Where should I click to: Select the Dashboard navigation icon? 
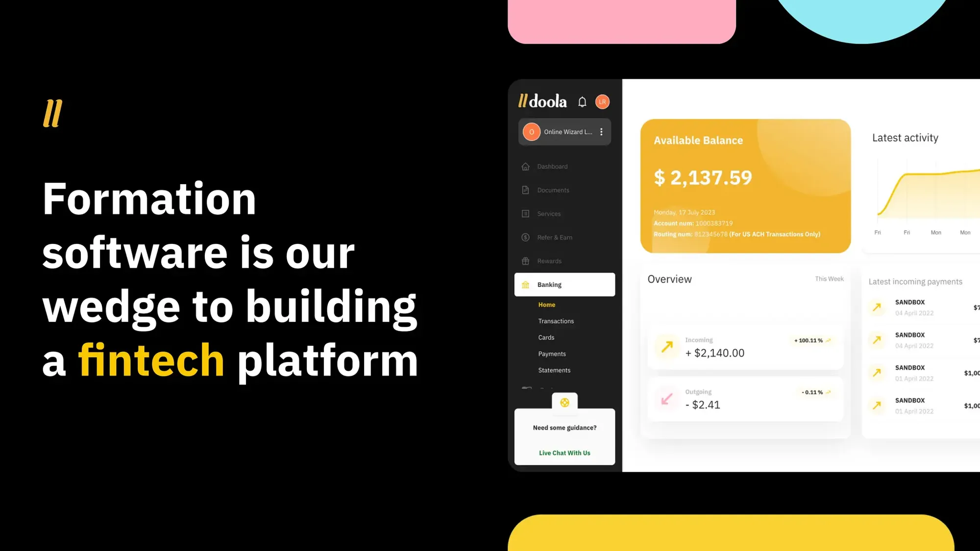point(526,167)
